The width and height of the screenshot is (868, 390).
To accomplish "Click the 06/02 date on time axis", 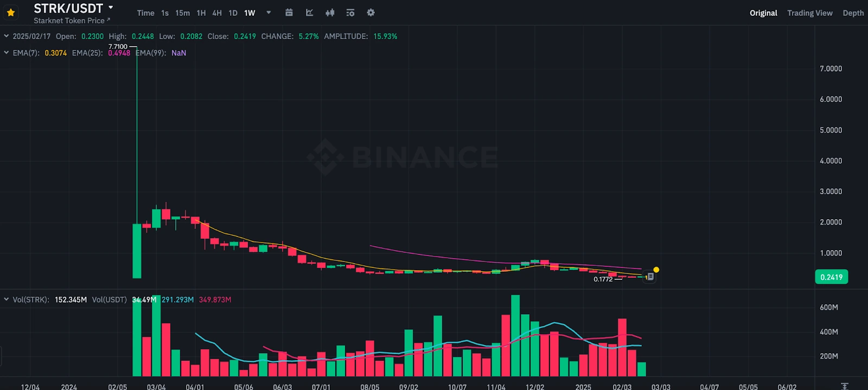I will (x=787, y=387).
